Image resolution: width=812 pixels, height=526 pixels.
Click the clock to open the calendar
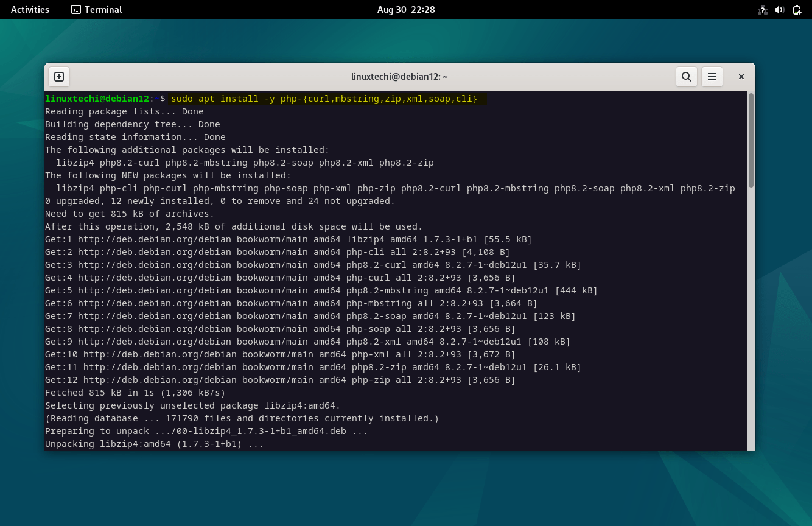click(x=405, y=9)
